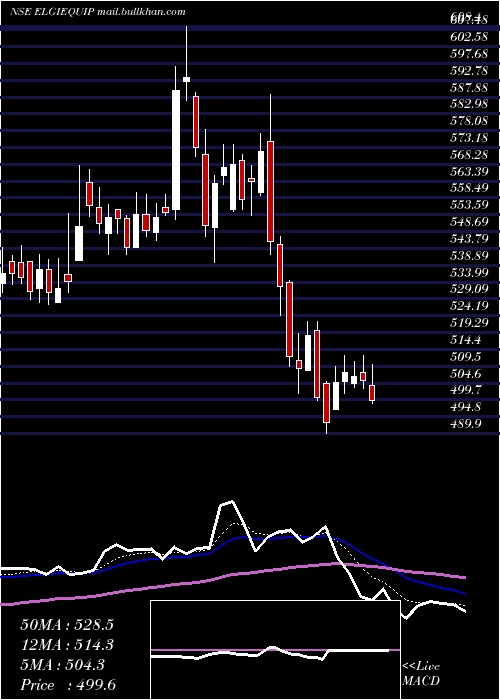Select the 568.28 price level label
500x700 pixels.
469,154
